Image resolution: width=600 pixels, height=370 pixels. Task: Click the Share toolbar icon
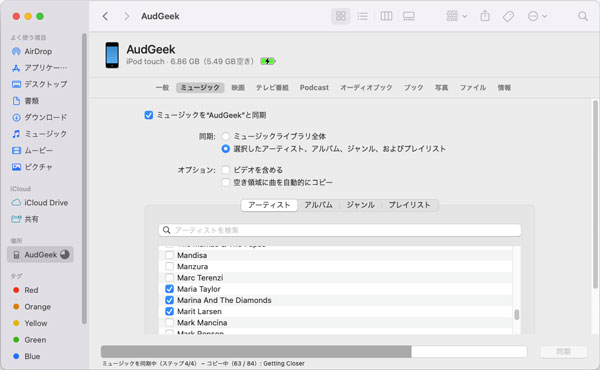point(485,16)
